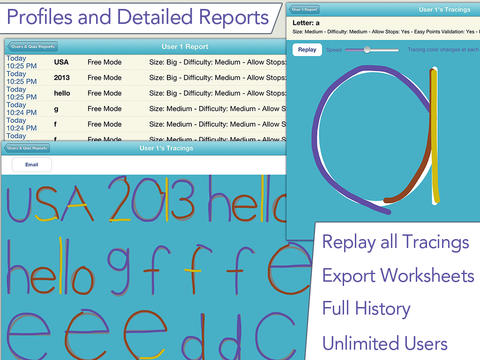
Task: Click the Tracing color changes note
Action: pyautogui.click(x=443, y=50)
